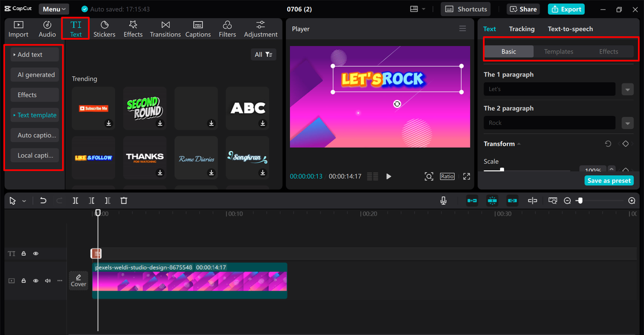Open the Effects tab in top toolbar
Viewport: 644px width, 335px height.
tap(133, 29)
